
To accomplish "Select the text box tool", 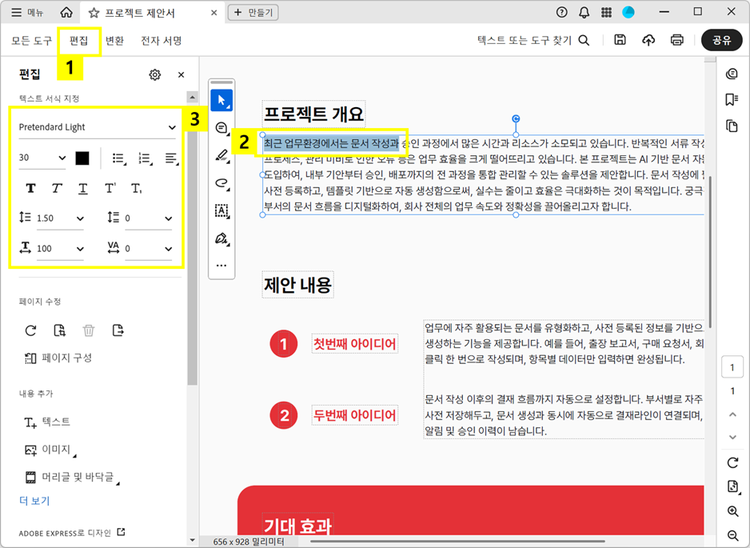I will (221, 210).
